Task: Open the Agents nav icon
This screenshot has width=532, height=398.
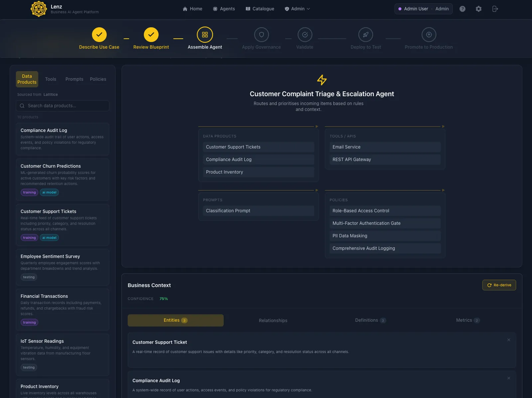Action: click(x=215, y=9)
